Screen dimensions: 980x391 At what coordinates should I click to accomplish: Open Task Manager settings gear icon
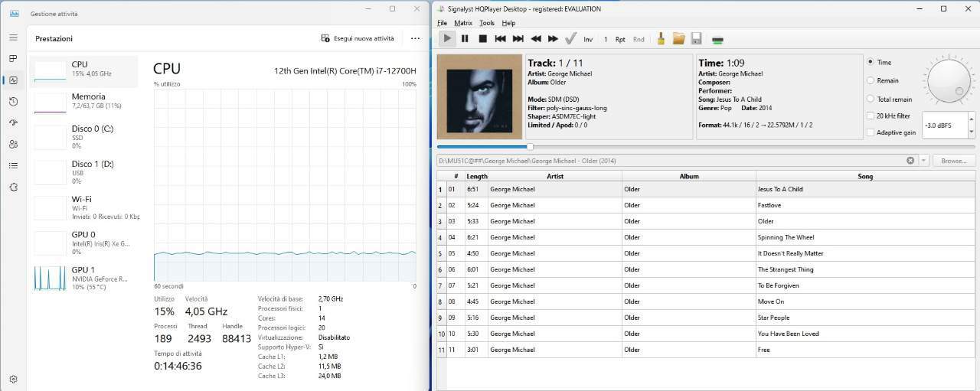point(13,379)
